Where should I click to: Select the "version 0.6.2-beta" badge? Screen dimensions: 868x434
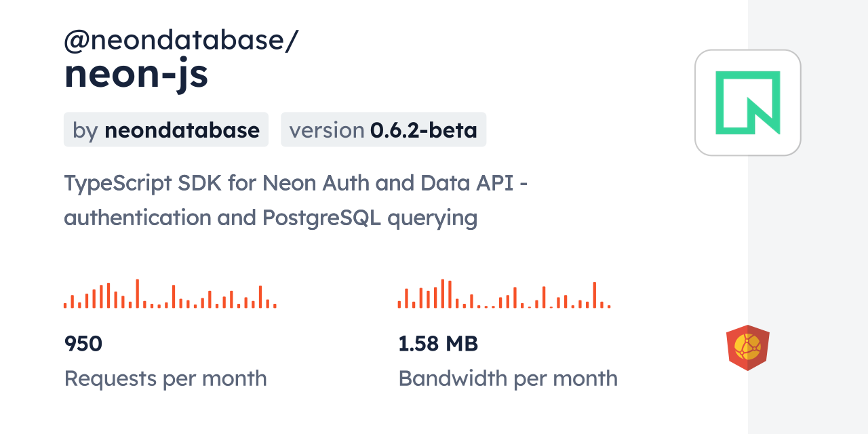(383, 130)
